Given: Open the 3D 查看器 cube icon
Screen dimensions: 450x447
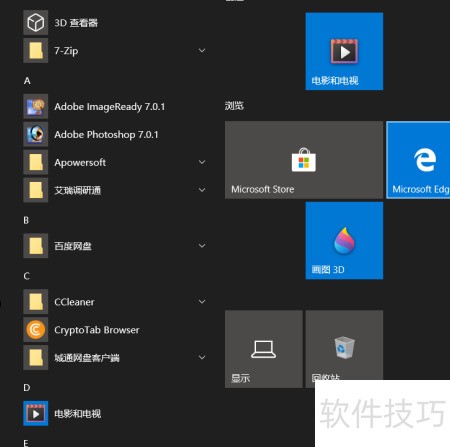Looking at the screenshot, I should [x=36, y=23].
